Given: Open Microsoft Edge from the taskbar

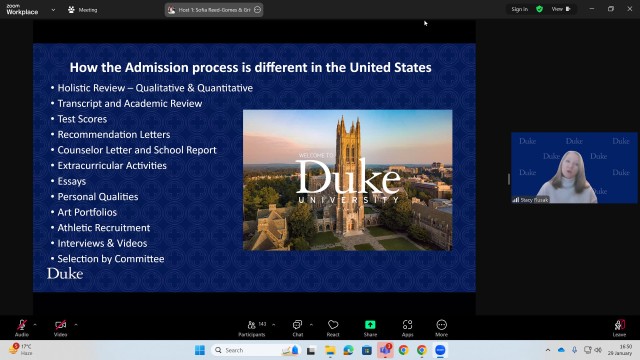Looking at the screenshot, I should (348, 350).
